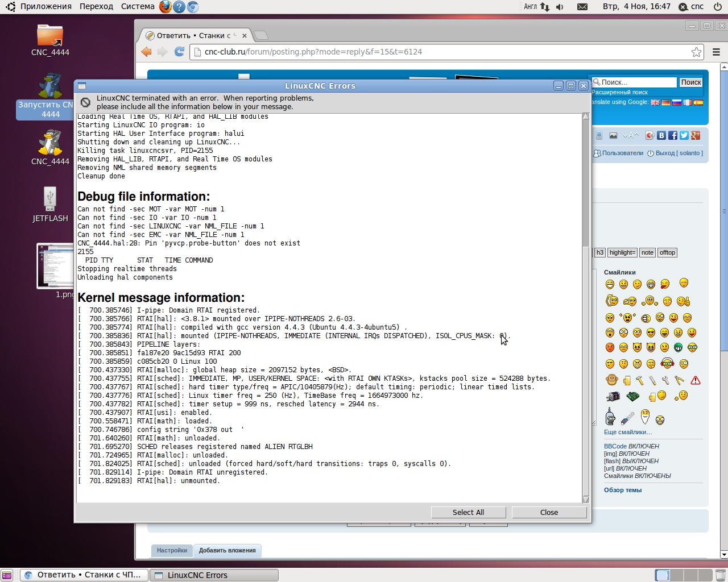This screenshot has width=728, height=582.
Task: Click into the forum search field 'Поиск…'
Action: click(635, 82)
